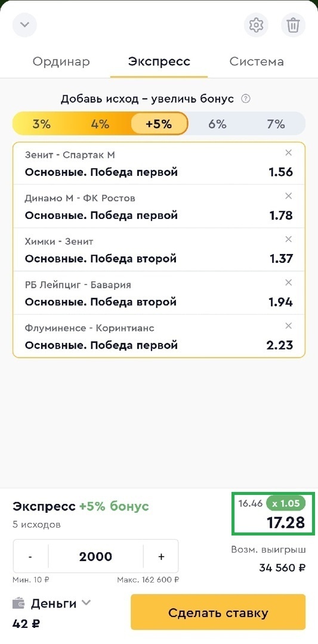Remove Динамо М - ФК Ростов outcome
Viewport: 318px width, 644px height.
coord(288,196)
